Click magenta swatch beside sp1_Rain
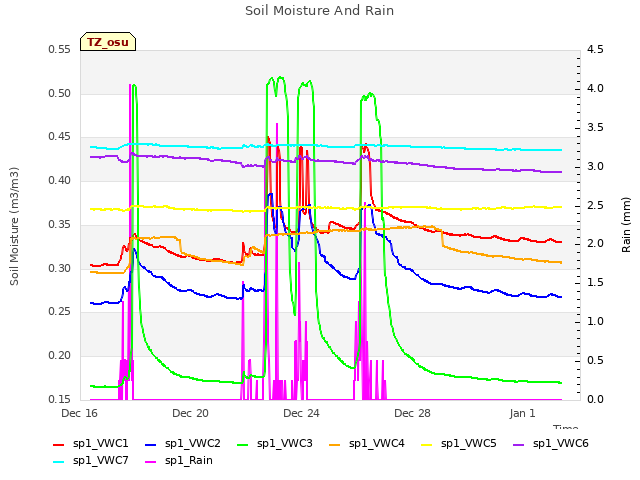The image size is (640, 480). (x=151, y=462)
